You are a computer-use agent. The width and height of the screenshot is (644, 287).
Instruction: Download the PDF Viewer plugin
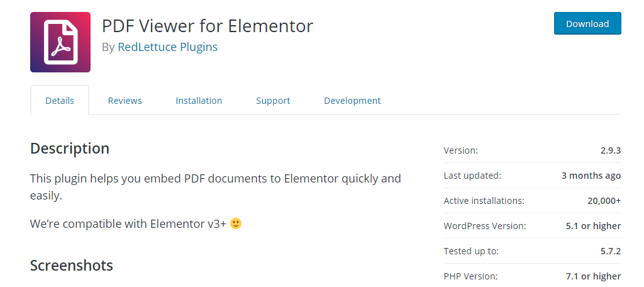(587, 23)
